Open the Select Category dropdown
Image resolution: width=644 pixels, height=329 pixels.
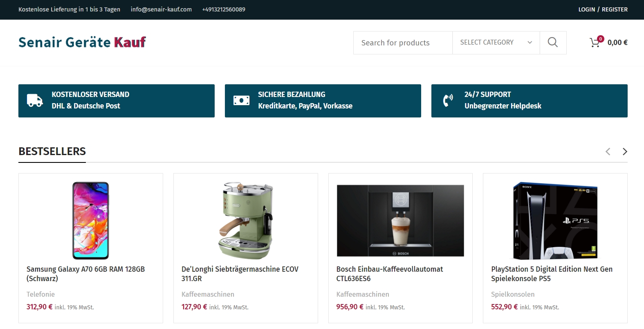tap(496, 43)
